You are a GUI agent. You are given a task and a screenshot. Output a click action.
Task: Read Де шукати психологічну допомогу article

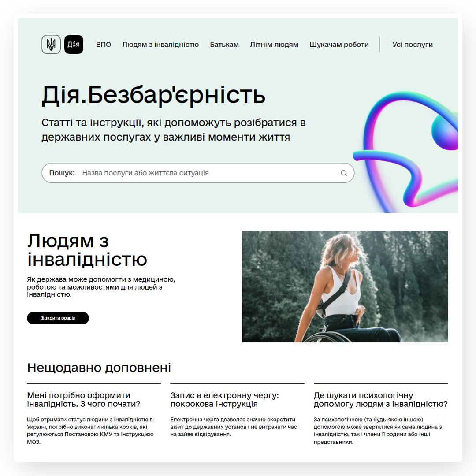coord(381,399)
